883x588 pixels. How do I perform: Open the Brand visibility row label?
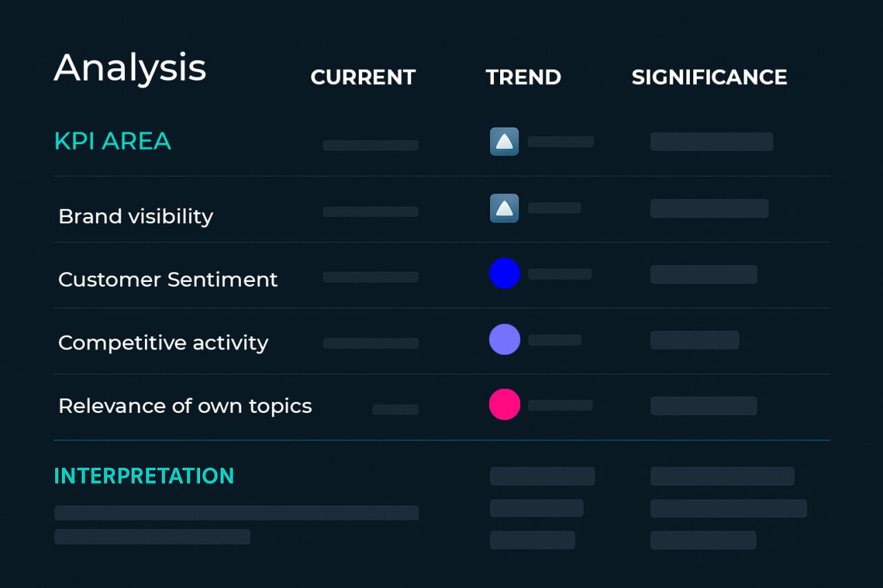click(x=136, y=216)
